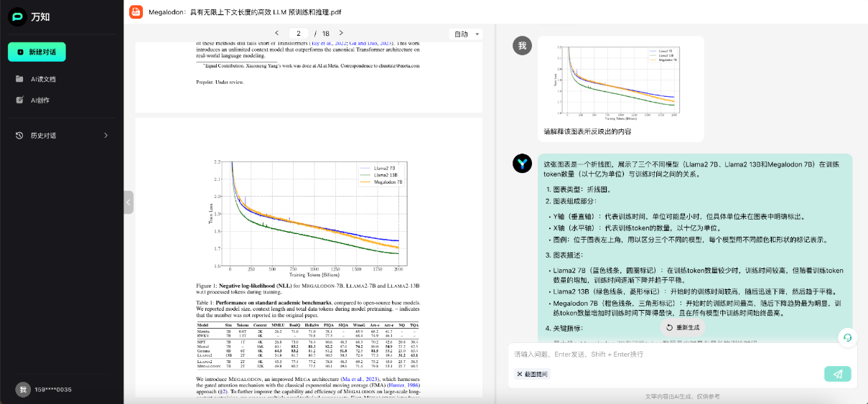
Task: Go to the next PDF page
Action: 341,33
